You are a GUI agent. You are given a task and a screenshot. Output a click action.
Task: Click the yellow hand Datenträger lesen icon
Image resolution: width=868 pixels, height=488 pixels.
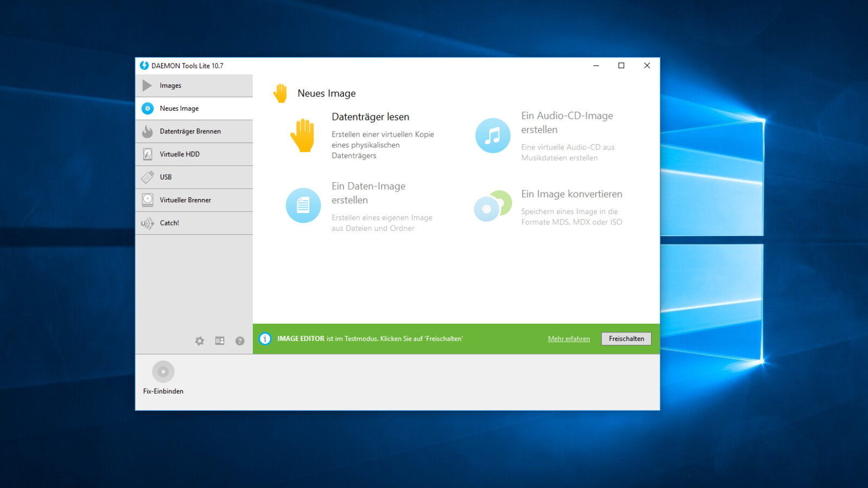pyautogui.click(x=303, y=136)
